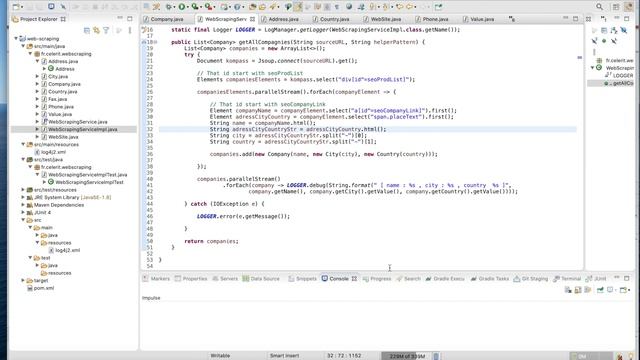Click the Smart Insert status bar entry

coord(284,356)
